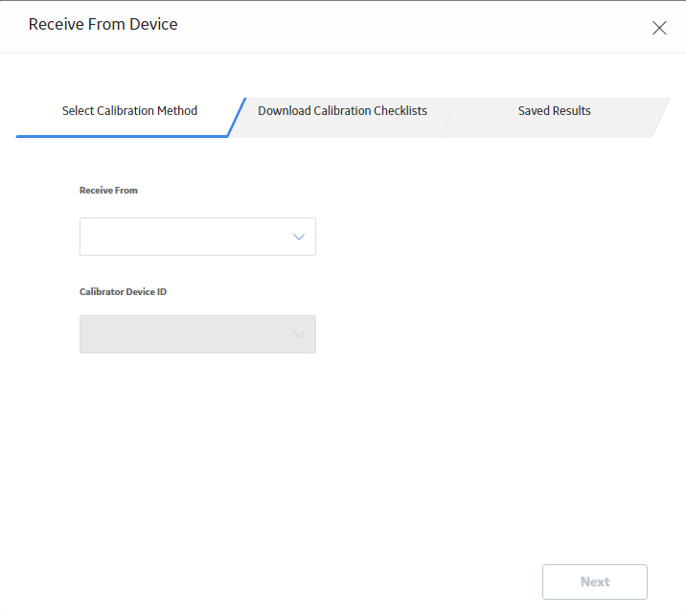
Task: Click the Receive From field label
Action: pyautogui.click(x=108, y=191)
